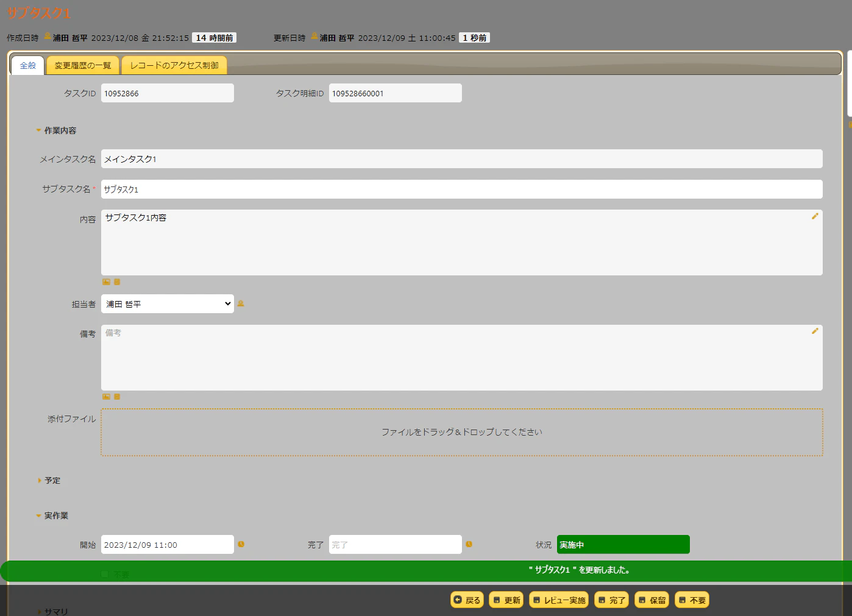Click the 不要 button
Viewport: 852px width, 616px height.
[692, 600]
